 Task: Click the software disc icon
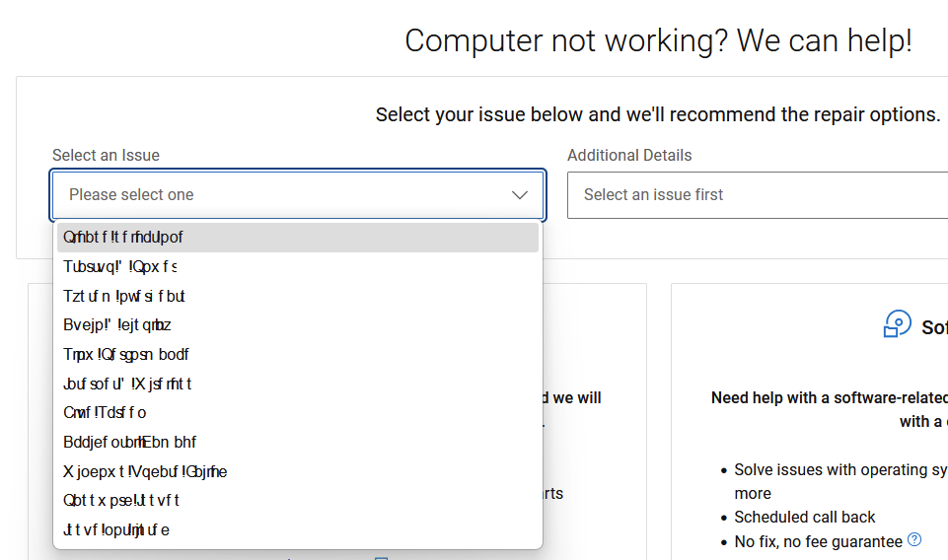[898, 324]
